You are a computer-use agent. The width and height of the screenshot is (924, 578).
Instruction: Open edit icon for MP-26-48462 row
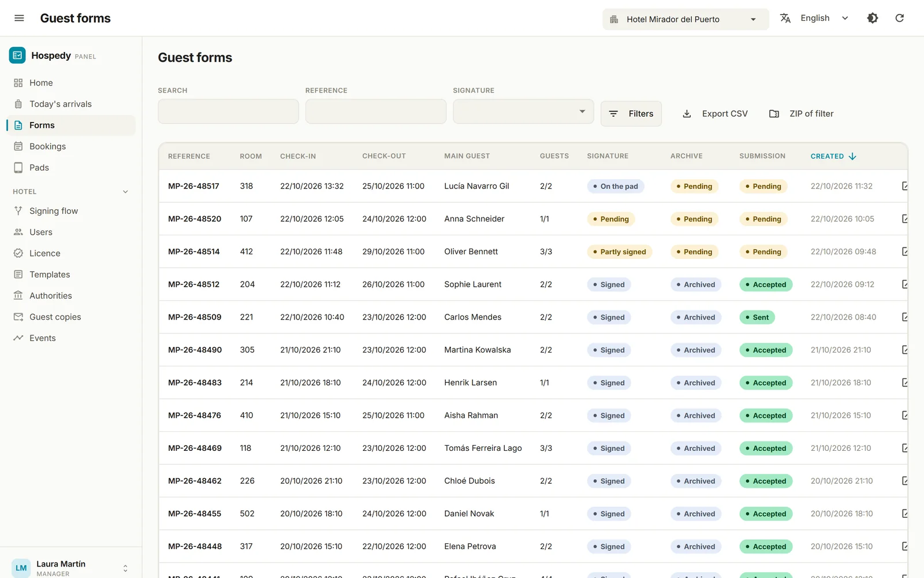(x=904, y=481)
